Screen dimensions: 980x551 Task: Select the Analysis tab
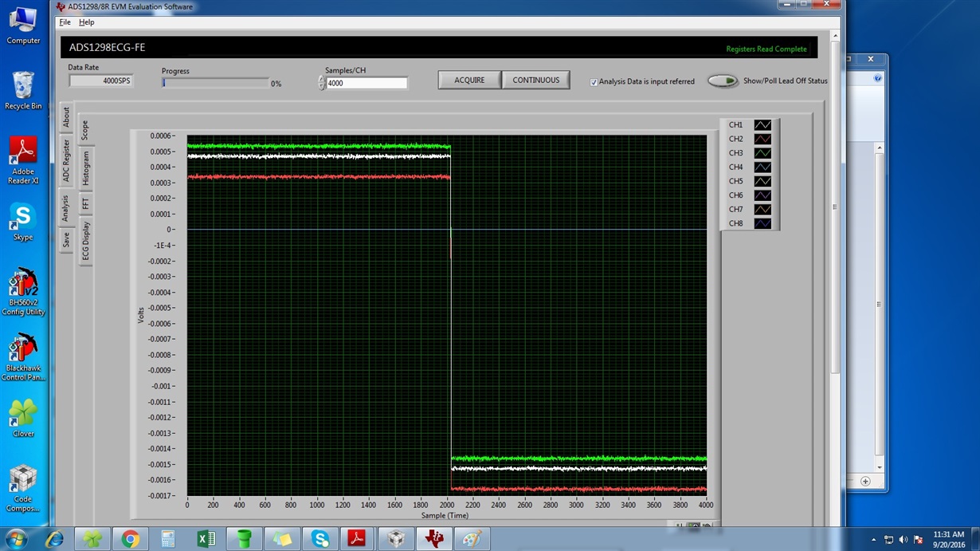(x=66, y=207)
